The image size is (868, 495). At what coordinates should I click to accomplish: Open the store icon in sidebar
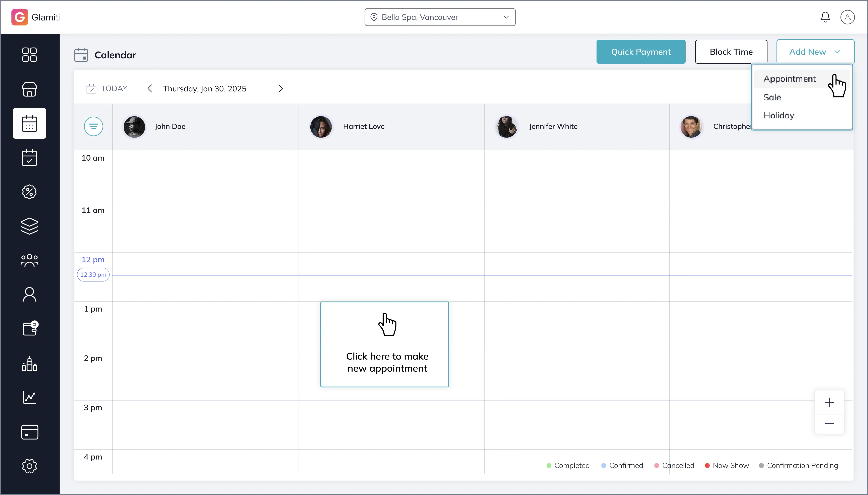[29, 89]
